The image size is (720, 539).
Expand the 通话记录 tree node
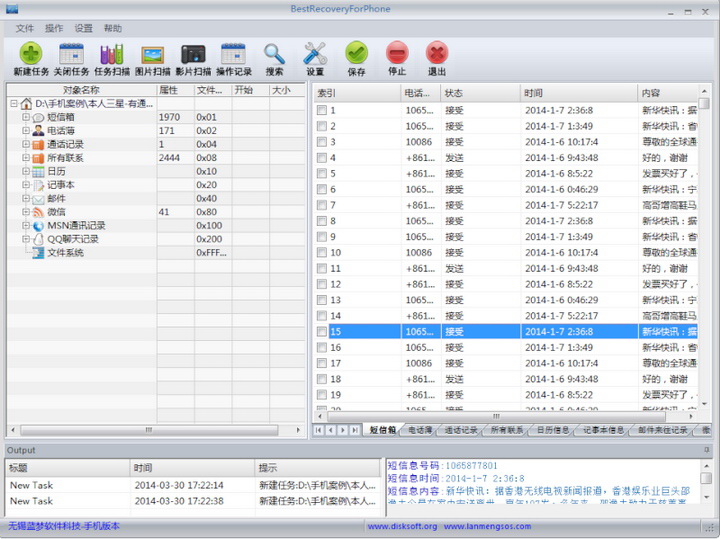pos(26,144)
